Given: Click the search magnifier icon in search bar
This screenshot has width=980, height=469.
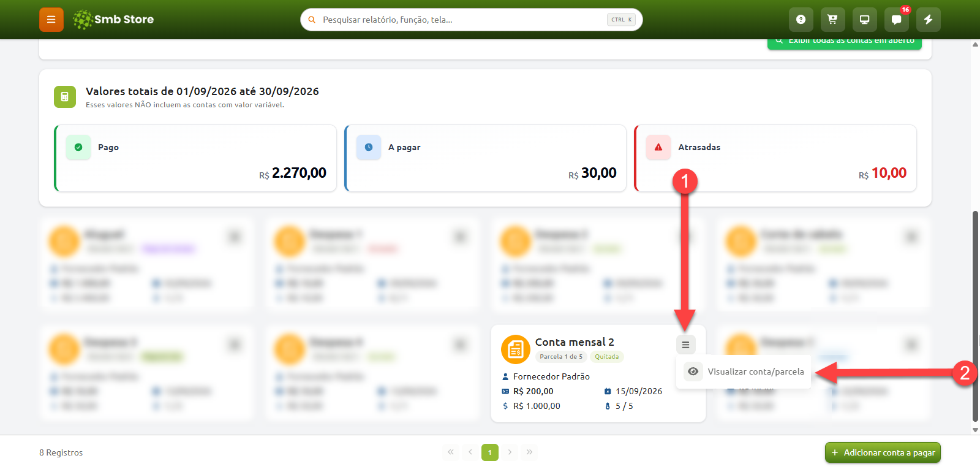Looking at the screenshot, I should 312,20.
